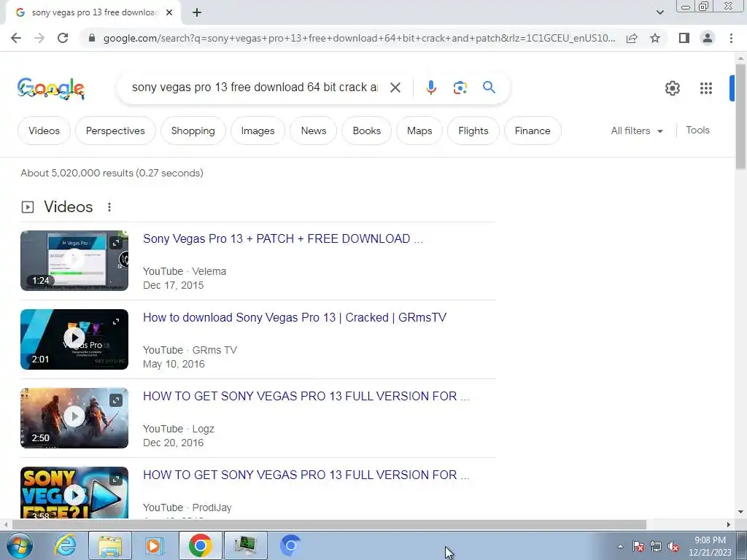Submit search with magnifier icon
This screenshot has height=560, width=747.
point(489,87)
